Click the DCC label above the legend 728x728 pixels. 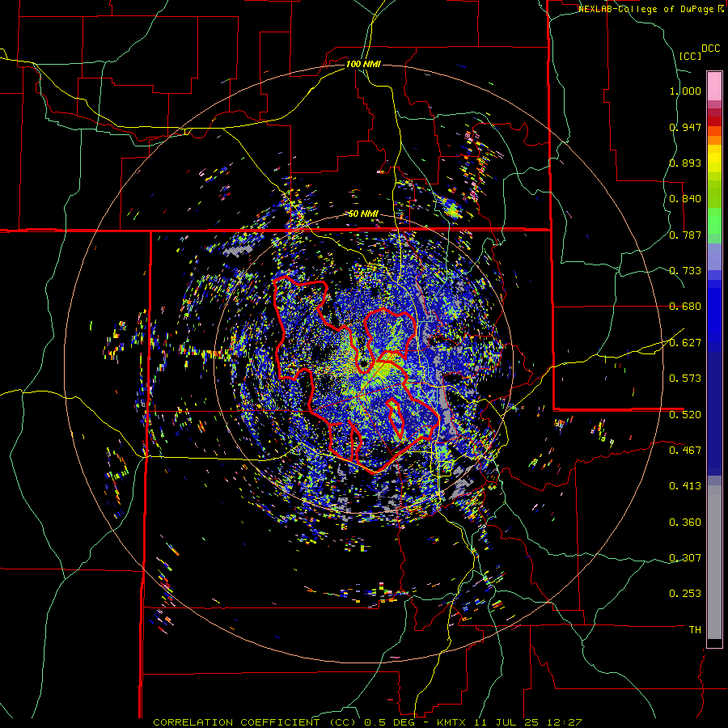click(x=710, y=49)
